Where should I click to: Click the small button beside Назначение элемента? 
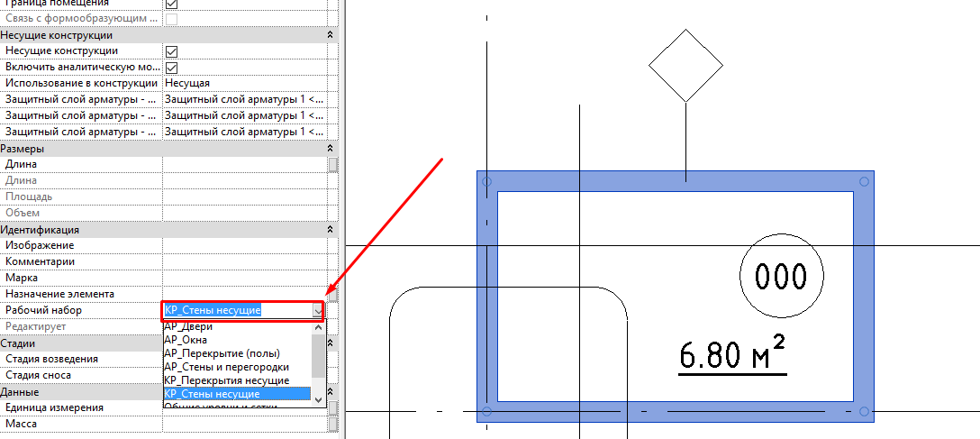coord(333,295)
